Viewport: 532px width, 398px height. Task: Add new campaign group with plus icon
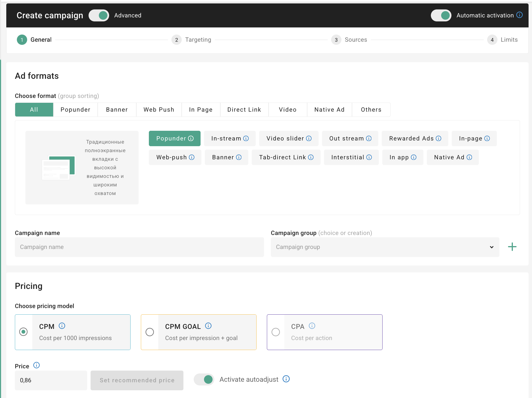(512, 247)
